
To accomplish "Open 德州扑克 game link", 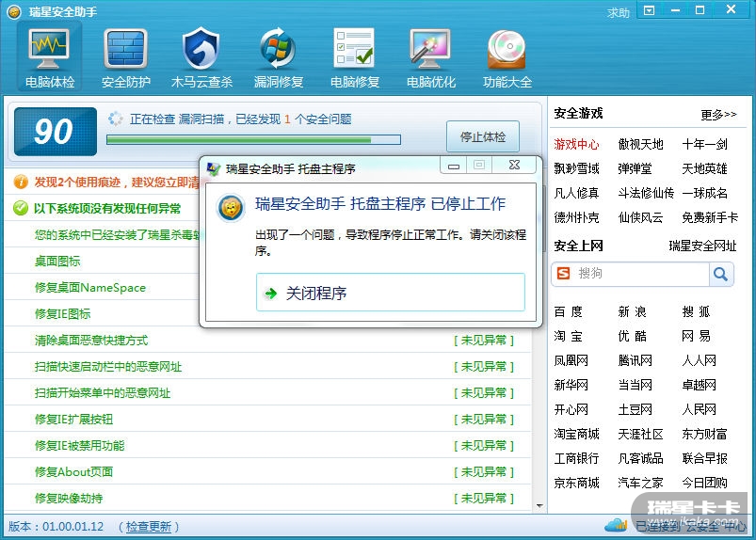I will (576, 217).
